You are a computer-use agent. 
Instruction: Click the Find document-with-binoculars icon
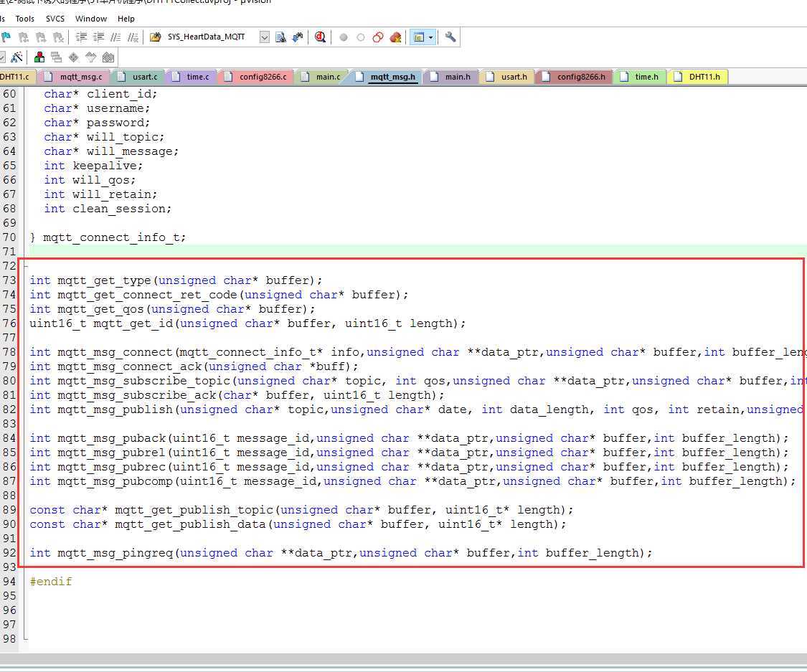280,37
